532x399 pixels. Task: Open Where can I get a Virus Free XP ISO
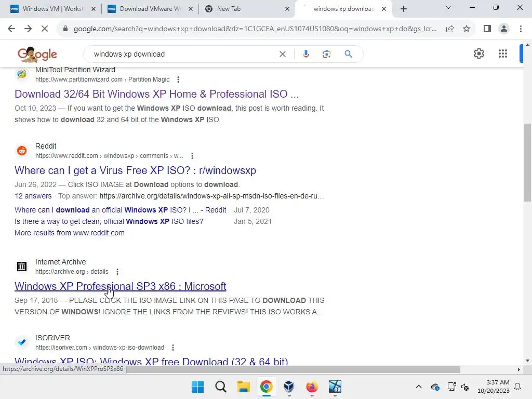(x=135, y=170)
